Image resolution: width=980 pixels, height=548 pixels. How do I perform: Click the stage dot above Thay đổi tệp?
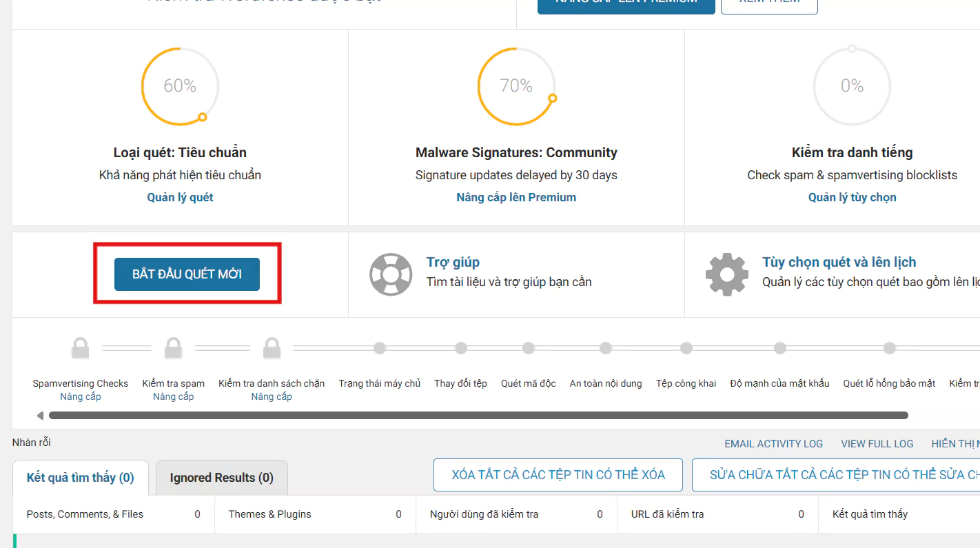(x=461, y=348)
